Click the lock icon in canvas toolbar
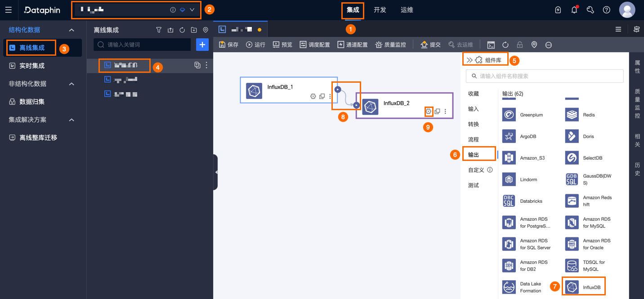Screen dimensions: 644x299 pyautogui.click(x=520, y=45)
